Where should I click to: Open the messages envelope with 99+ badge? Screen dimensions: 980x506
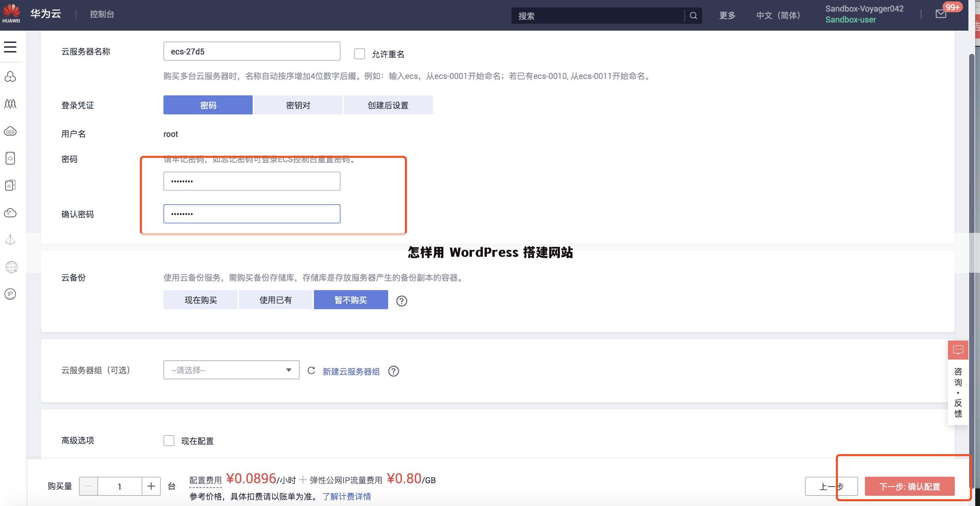[x=941, y=14]
